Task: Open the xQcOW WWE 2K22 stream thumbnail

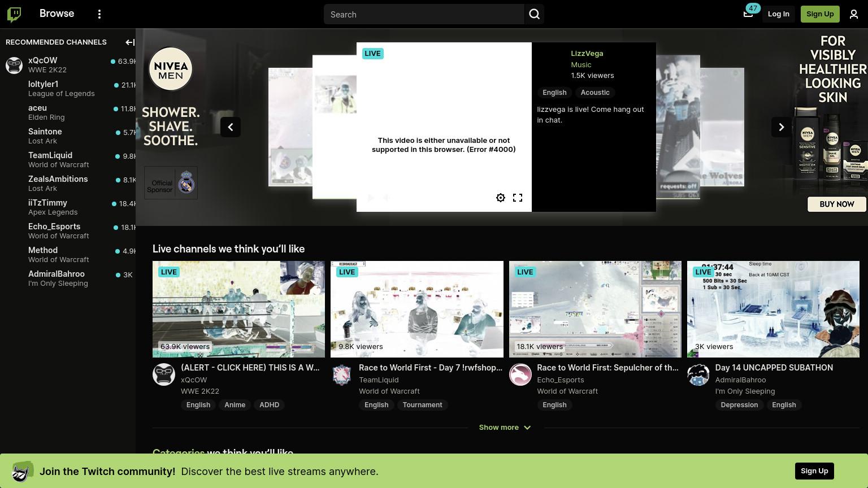Action: click(238, 309)
